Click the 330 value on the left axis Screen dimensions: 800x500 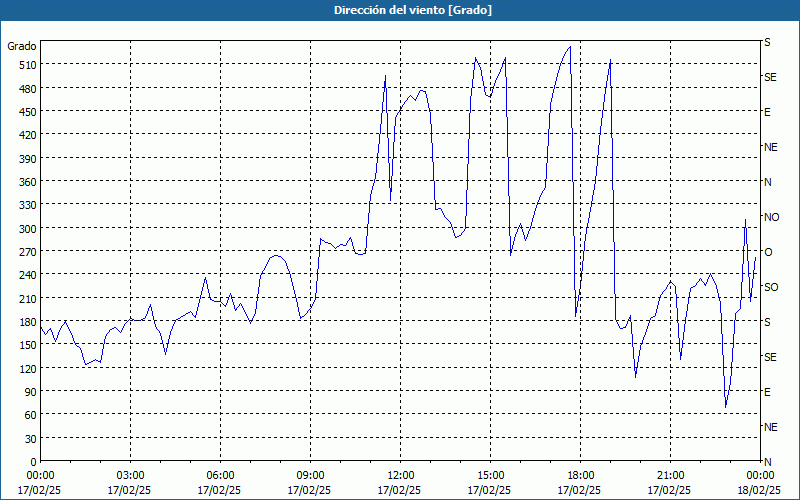(x=28, y=205)
